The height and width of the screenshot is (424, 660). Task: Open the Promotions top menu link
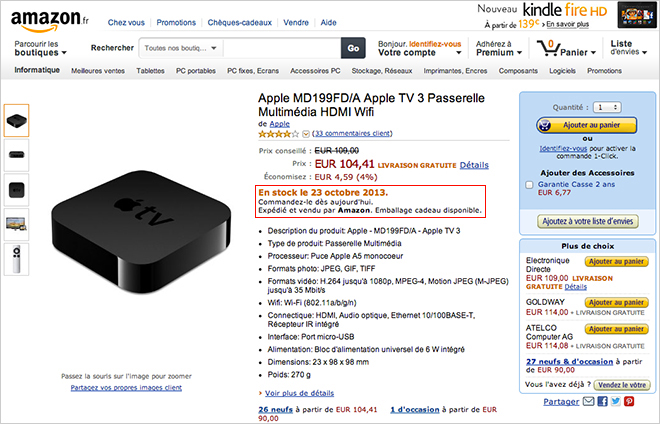tap(176, 21)
